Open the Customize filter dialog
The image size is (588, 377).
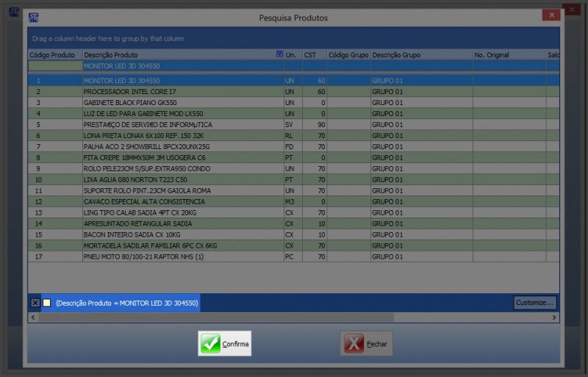(x=534, y=303)
